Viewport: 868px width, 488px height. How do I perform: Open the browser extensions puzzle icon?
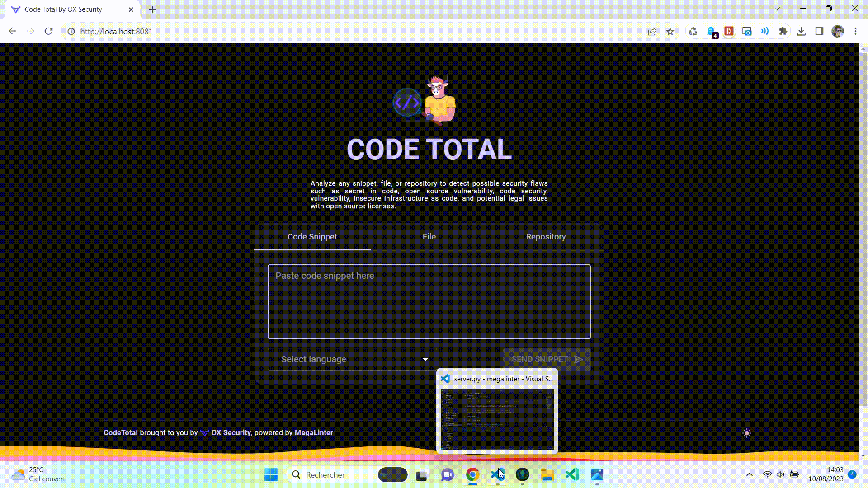(x=783, y=32)
